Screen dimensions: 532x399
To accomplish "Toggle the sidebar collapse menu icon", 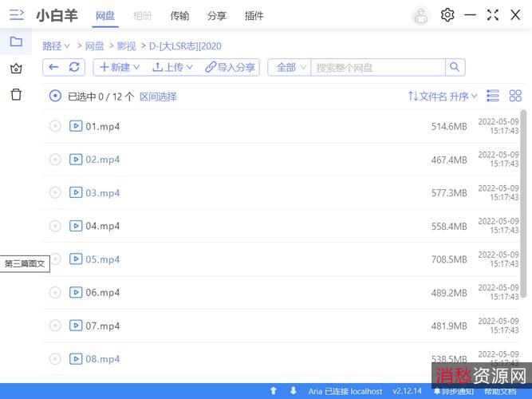I will pos(16,15).
